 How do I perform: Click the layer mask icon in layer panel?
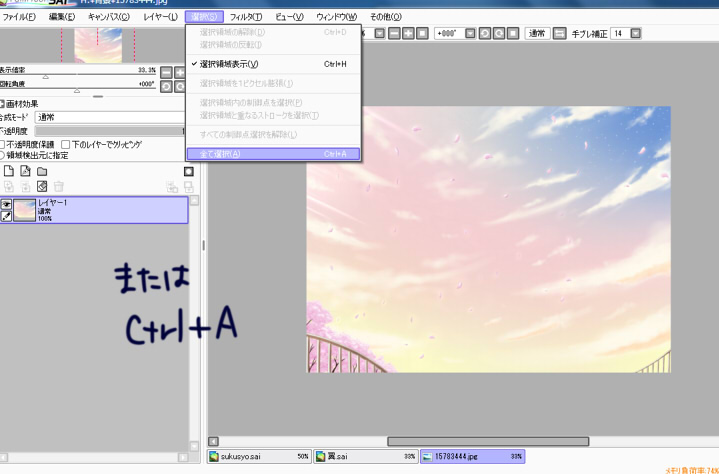pyautogui.click(x=188, y=171)
